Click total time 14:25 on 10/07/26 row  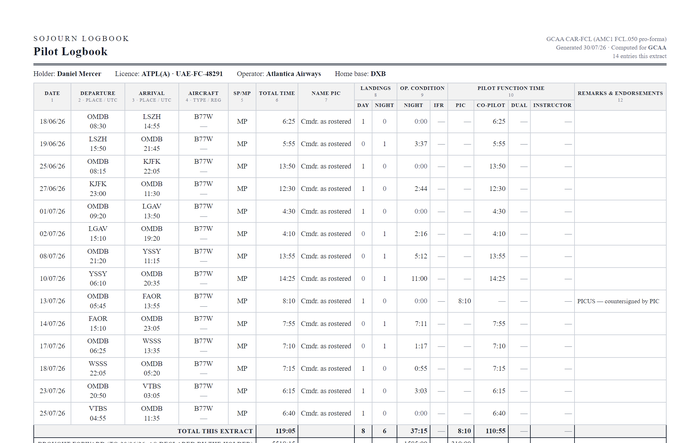coord(287,278)
